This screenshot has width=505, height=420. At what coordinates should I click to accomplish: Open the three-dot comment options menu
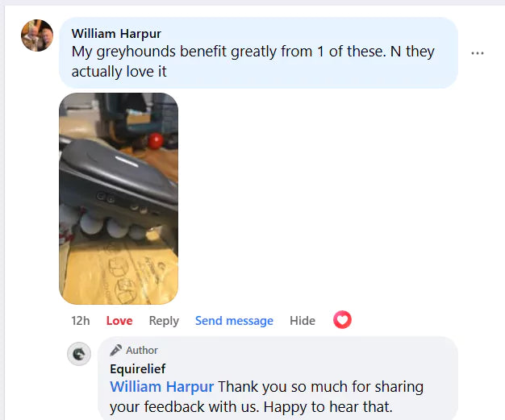pos(478,53)
